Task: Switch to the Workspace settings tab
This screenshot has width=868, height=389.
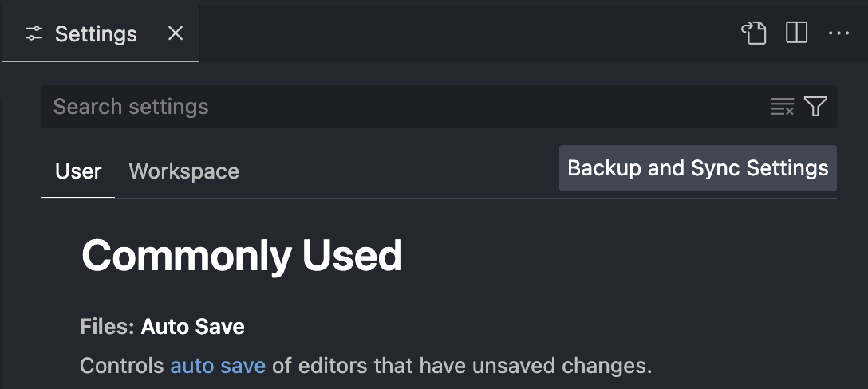Action: tap(183, 171)
